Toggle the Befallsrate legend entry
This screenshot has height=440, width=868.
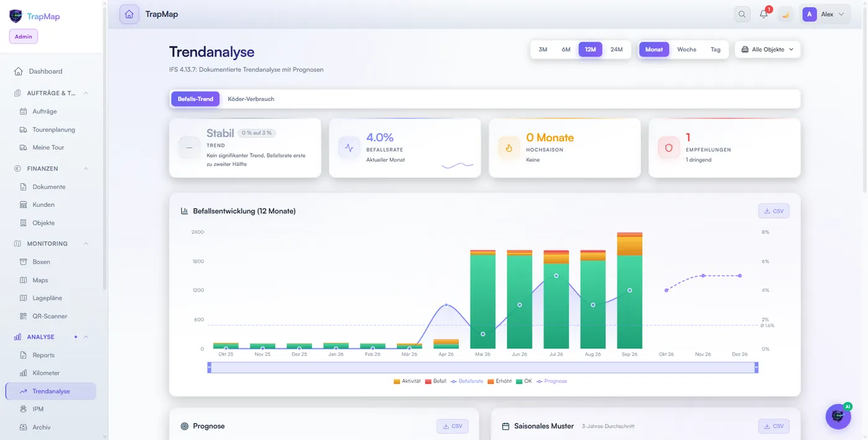[x=467, y=381]
